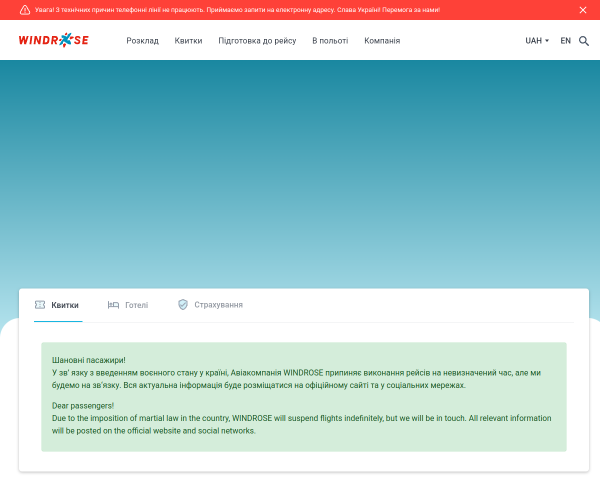The width and height of the screenshot is (600, 480).
Task: Switch to the Готелі tab
Action: 128,305
